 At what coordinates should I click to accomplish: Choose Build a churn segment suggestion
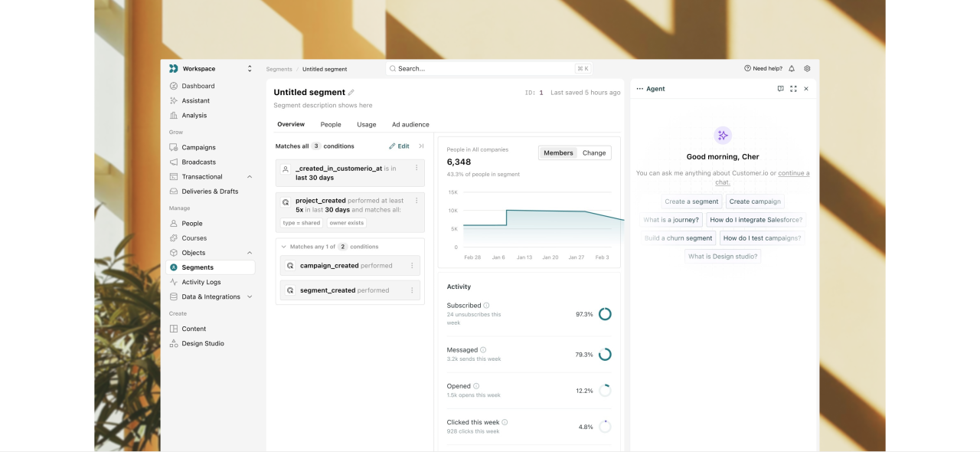[678, 238]
